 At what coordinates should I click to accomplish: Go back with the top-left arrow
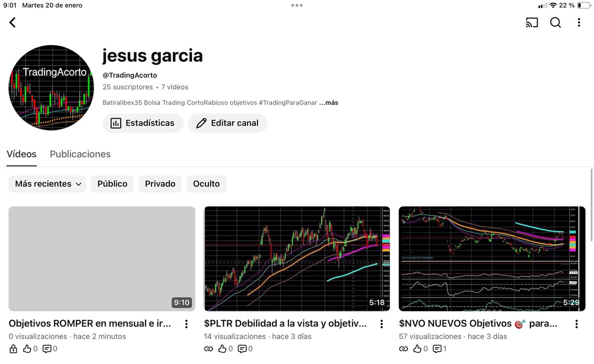[12, 22]
